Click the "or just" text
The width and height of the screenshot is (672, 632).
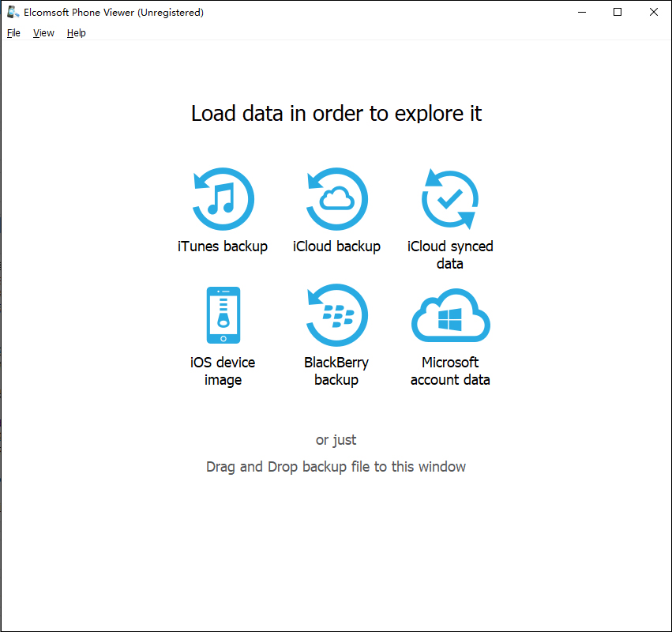[336, 440]
